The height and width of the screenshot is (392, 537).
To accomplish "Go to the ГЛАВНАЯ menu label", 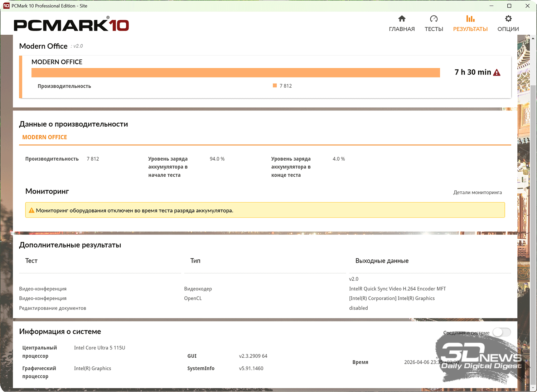I will pos(402,29).
